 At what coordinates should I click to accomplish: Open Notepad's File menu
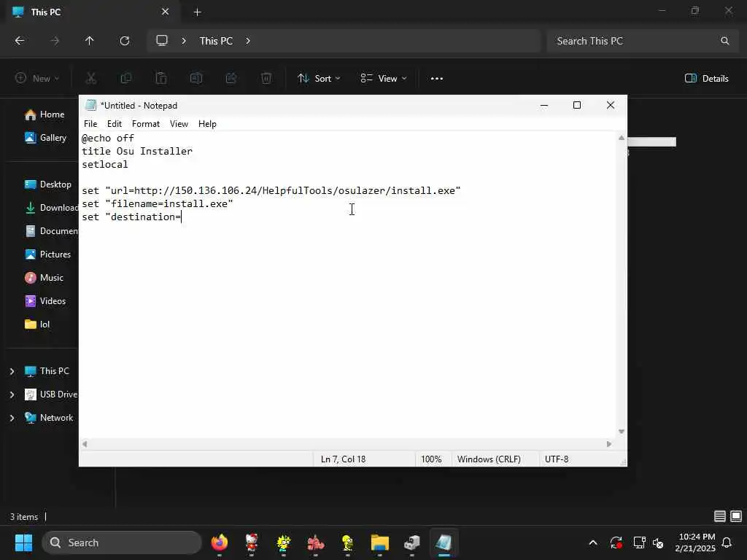90,124
